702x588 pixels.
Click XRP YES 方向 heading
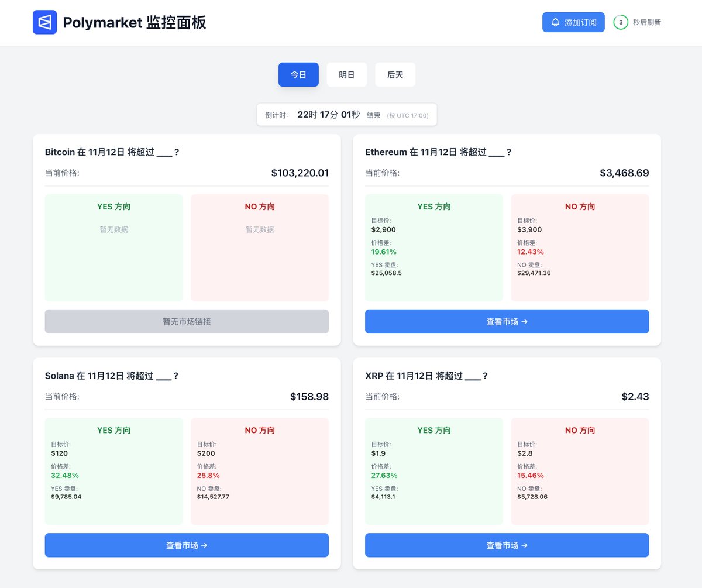tap(434, 431)
